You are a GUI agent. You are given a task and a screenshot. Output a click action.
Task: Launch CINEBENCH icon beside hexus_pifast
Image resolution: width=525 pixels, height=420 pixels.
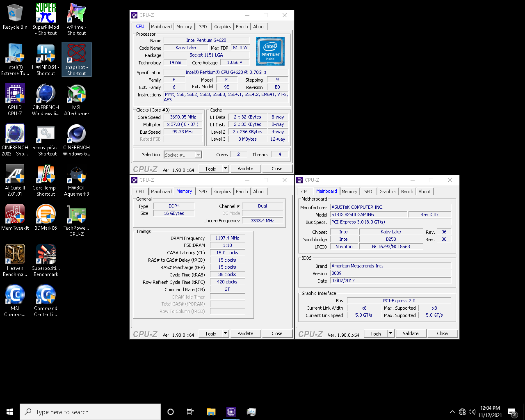pyautogui.click(x=77, y=140)
